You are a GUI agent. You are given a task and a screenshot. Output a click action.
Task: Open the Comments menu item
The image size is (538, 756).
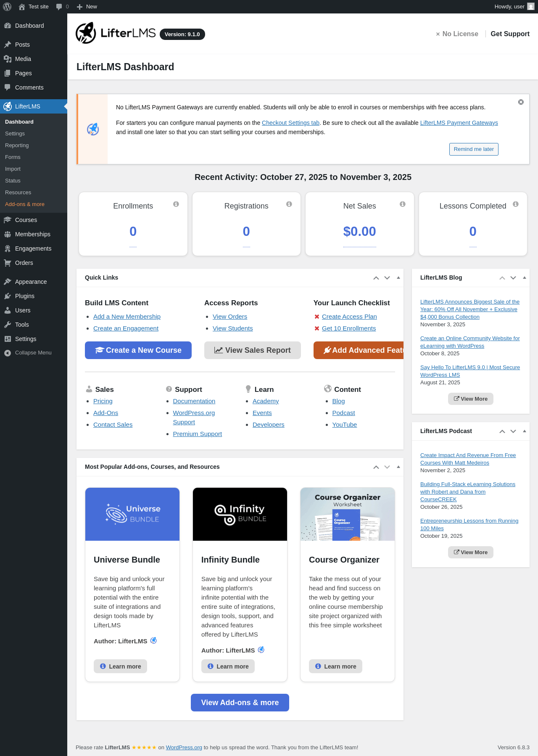[x=34, y=87]
